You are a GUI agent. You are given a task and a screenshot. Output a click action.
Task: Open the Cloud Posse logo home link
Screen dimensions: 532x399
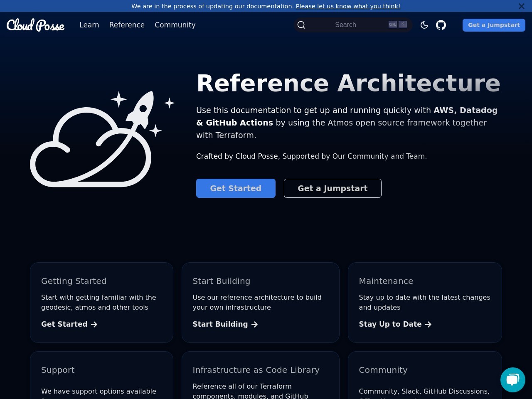click(x=36, y=25)
